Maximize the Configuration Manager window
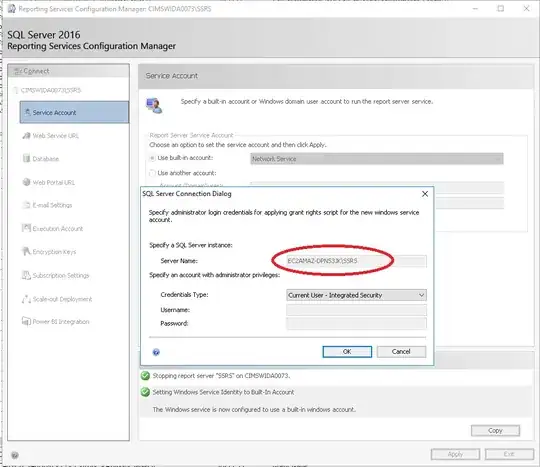This screenshot has height=467, width=540. (x=501, y=9)
